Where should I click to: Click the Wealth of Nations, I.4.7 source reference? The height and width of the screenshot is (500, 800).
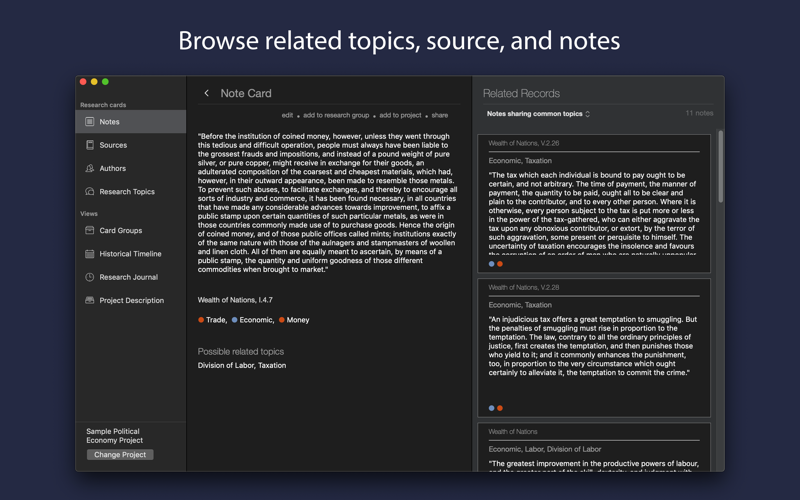click(x=235, y=300)
